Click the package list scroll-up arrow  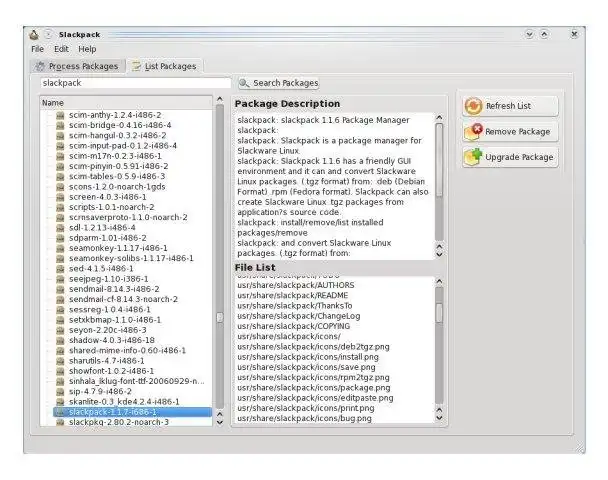point(220,99)
